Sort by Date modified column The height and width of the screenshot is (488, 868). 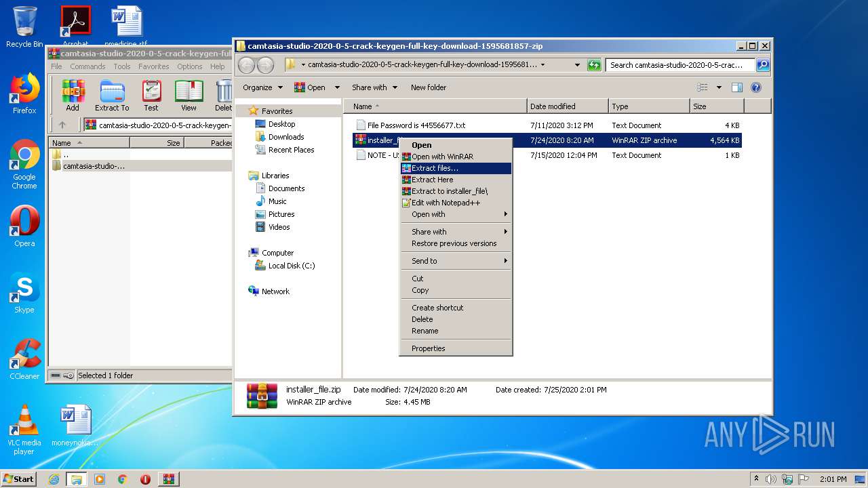click(x=568, y=106)
